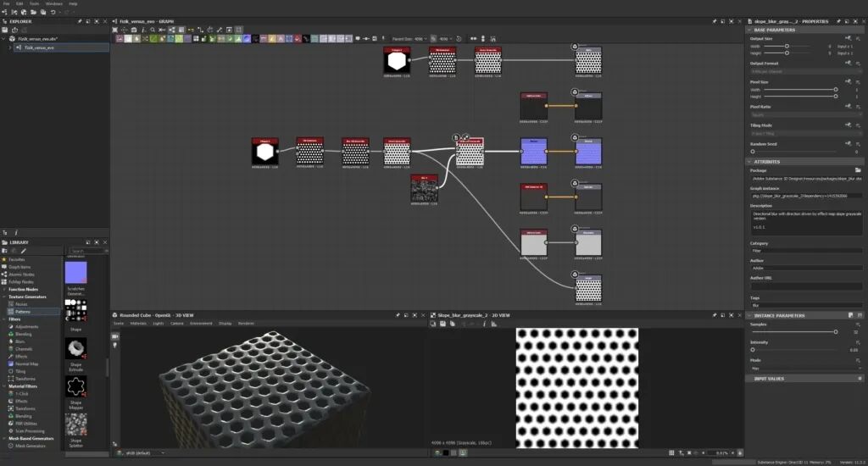Click save icon in Explorer panel

click(x=5, y=30)
